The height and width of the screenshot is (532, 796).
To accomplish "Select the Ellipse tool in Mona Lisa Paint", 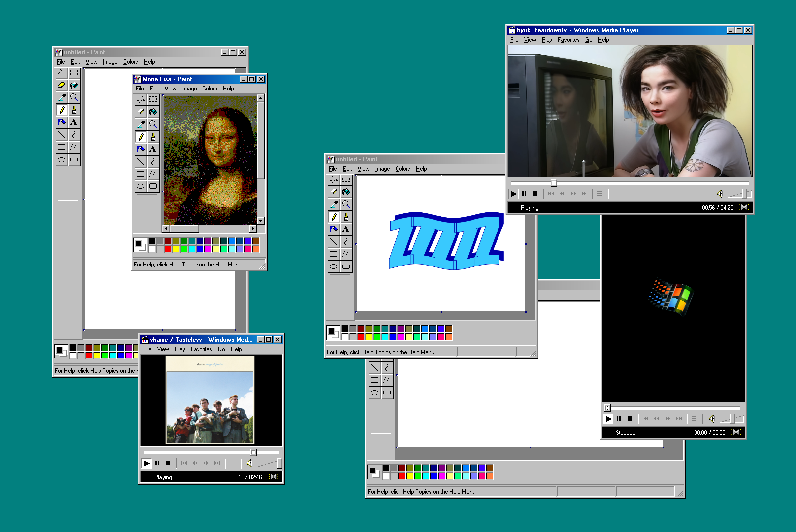I will tap(141, 186).
